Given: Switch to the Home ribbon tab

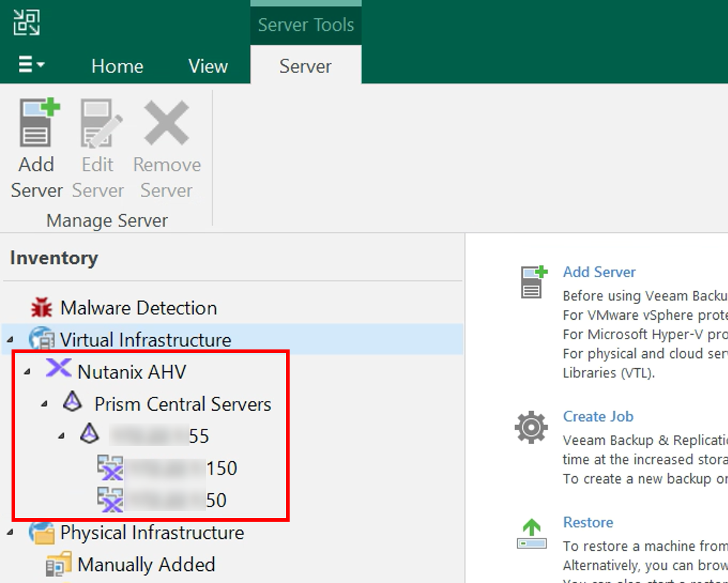Looking at the screenshot, I should 117,66.
